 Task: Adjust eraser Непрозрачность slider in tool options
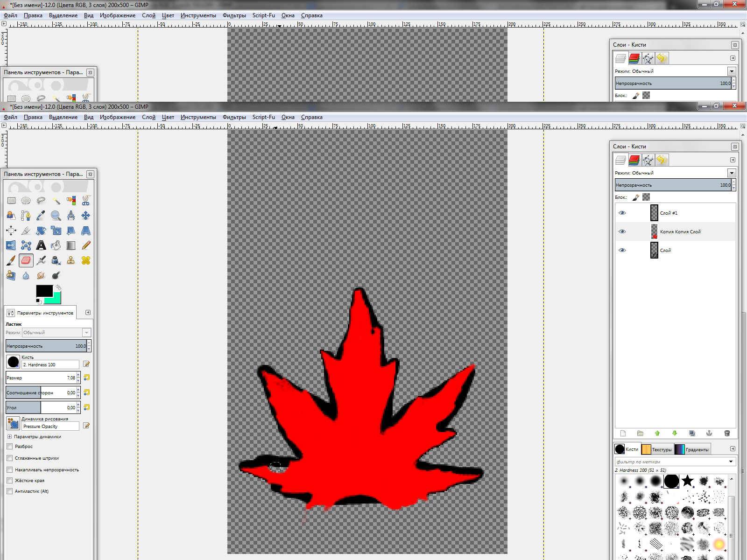[46, 346]
